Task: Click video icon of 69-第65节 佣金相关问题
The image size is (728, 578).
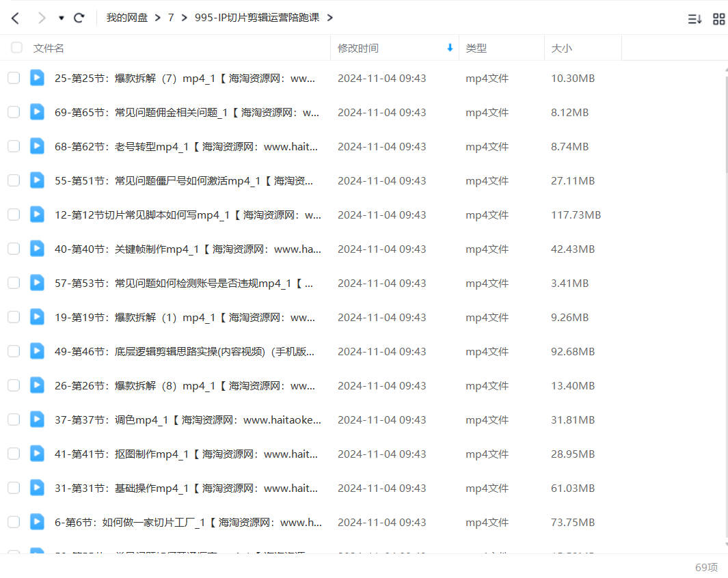Action: point(37,112)
